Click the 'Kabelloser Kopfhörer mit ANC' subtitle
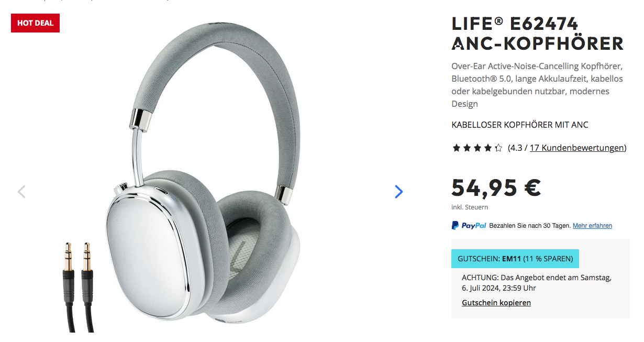 (520, 125)
